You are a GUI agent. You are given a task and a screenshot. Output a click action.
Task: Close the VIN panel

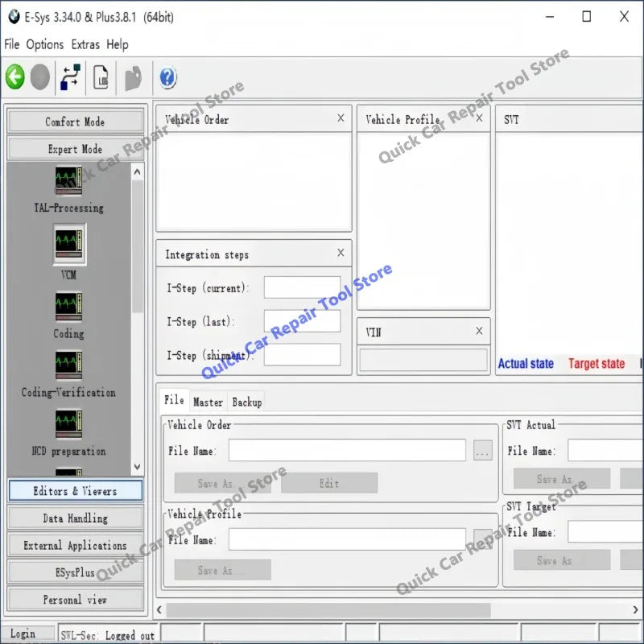[479, 331]
